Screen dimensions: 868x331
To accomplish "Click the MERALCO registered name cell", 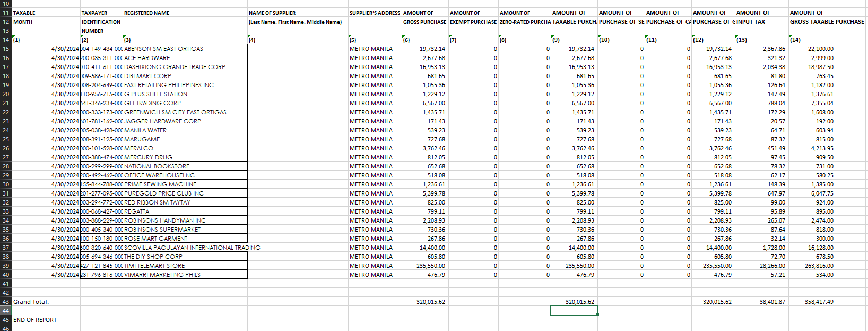I will (185, 148).
